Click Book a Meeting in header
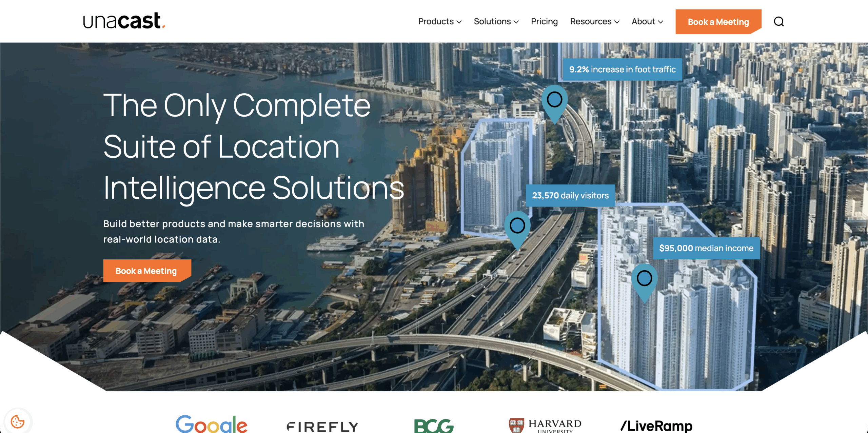Screen dimensions: 868x433 coord(718,22)
